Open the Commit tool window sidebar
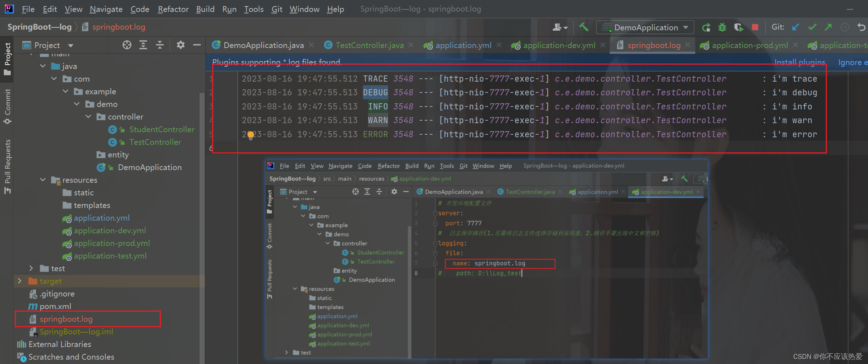This screenshot has width=868, height=364. click(7, 106)
